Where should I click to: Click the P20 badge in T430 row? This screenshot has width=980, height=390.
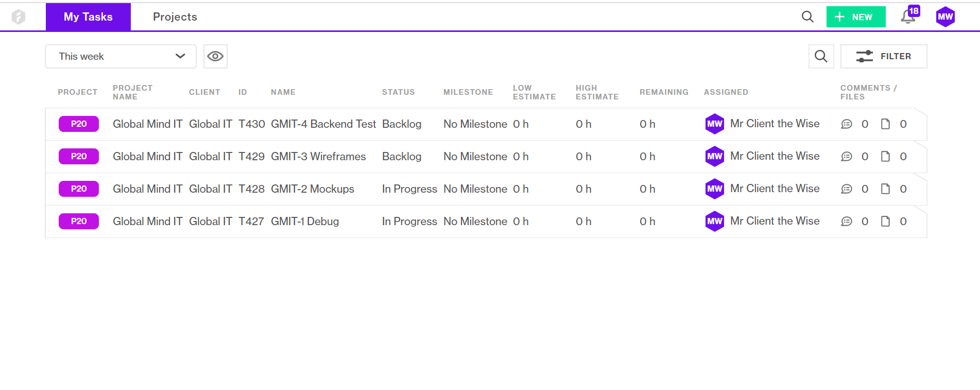tap(79, 124)
